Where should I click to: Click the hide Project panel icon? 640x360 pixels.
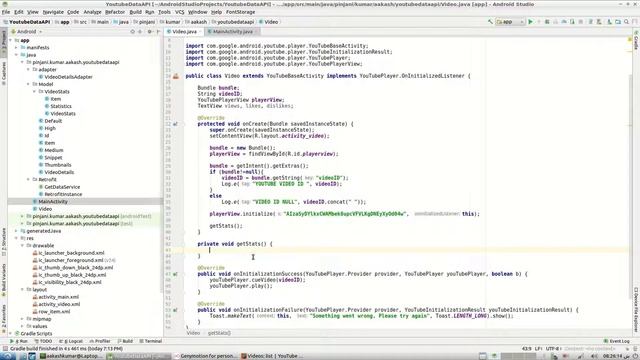(158, 31)
